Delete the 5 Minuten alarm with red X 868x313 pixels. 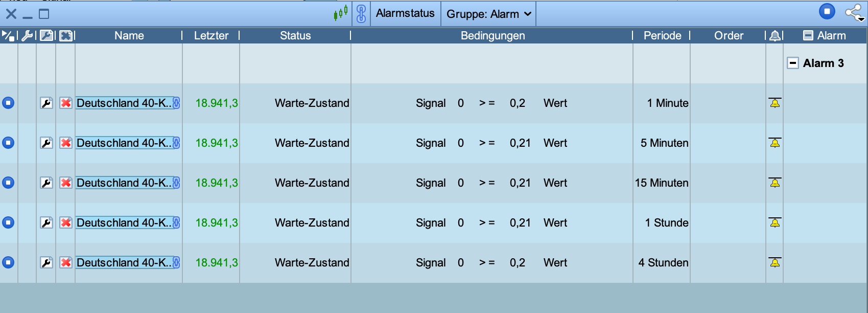(66, 143)
